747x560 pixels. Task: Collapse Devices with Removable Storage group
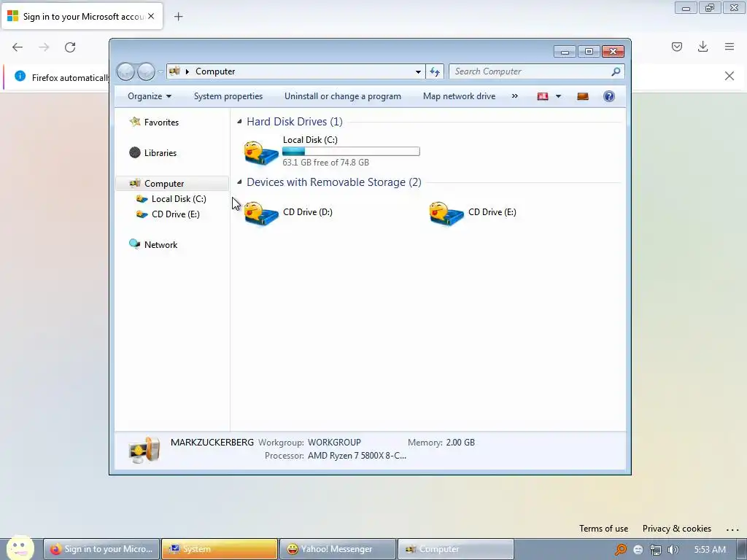point(239,182)
